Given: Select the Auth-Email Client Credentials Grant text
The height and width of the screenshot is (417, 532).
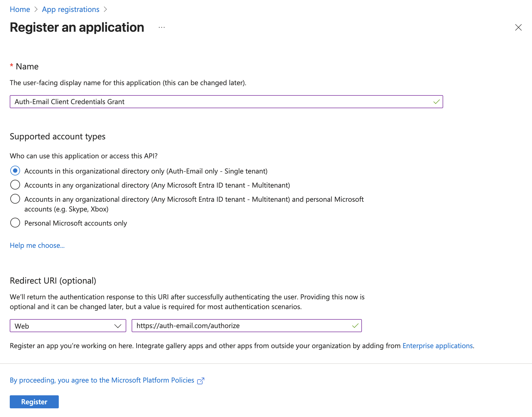Looking at the screenshot, I should click(x=69, y=102).
